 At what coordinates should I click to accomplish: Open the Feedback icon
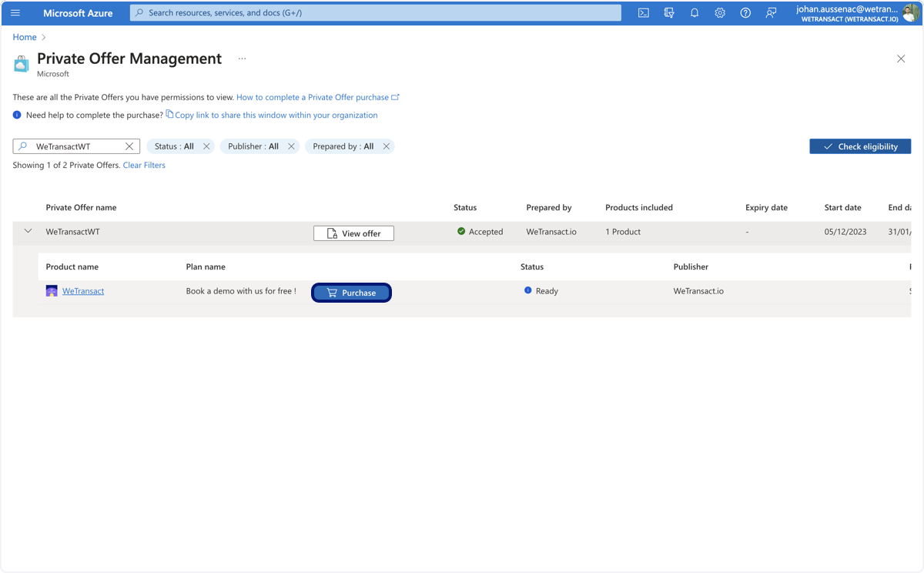771,13
